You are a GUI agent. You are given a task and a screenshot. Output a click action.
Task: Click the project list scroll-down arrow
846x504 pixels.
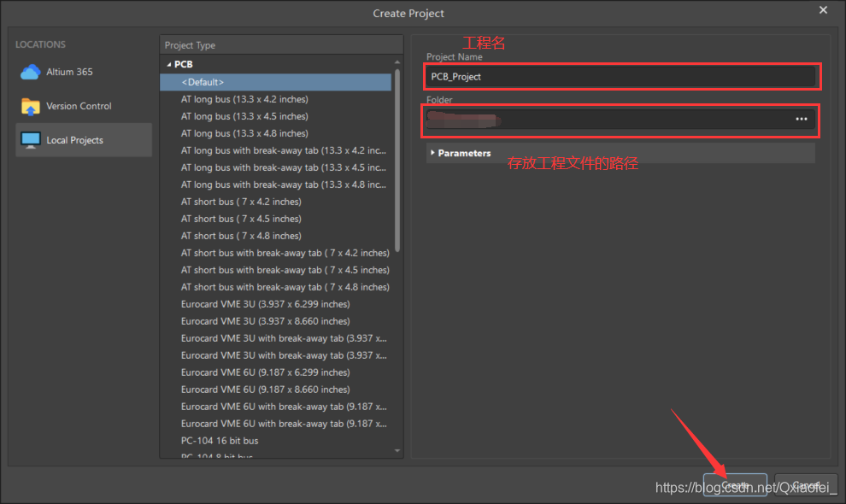click(x=397, y=450)
